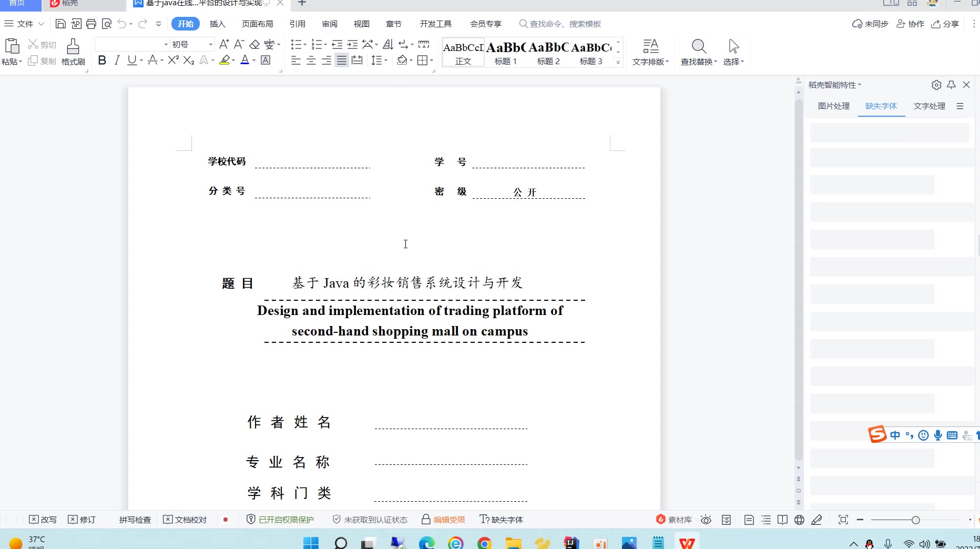Select the justify alignment icon
The width and height of the screenshot is (980, 549).
[x=342, y=60]
